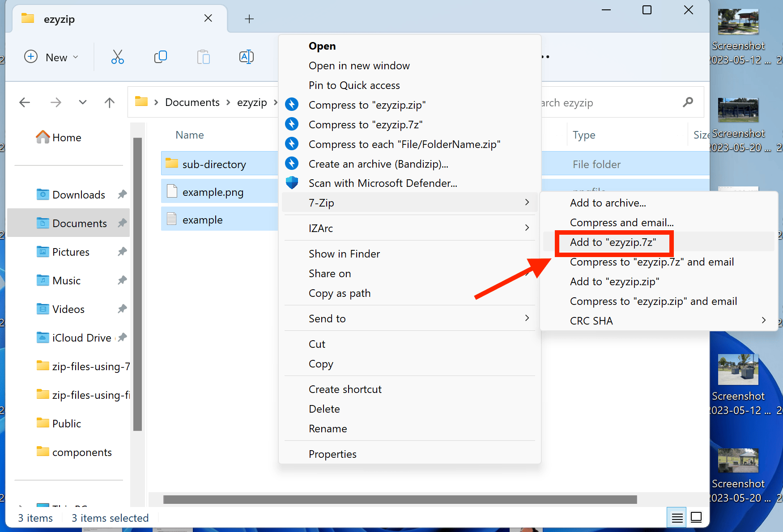Select the Cut icon in the toolbar

tap(117, 57)
